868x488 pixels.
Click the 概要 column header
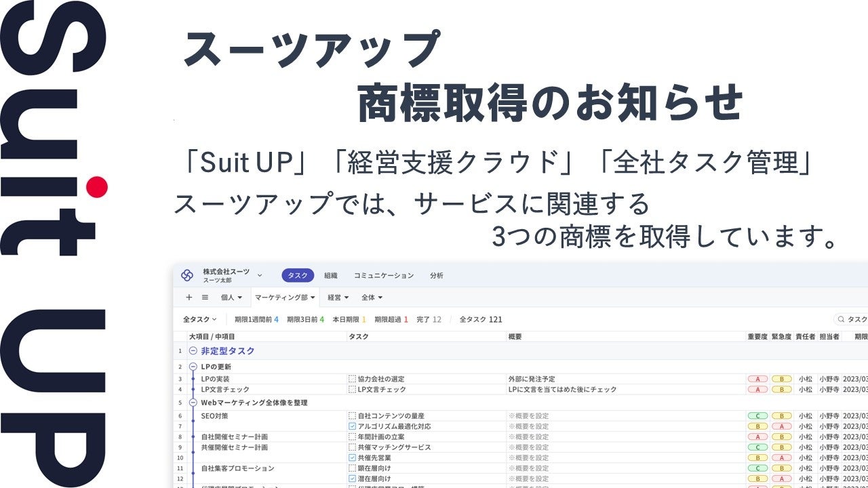click(x=515, y=336)
